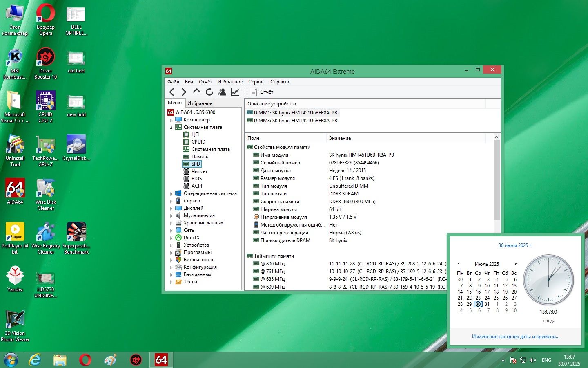Image resolution: width=588 pixels, height=368 pixels.
Task: Select CPUID in the tree
Action: click(198, 142)
